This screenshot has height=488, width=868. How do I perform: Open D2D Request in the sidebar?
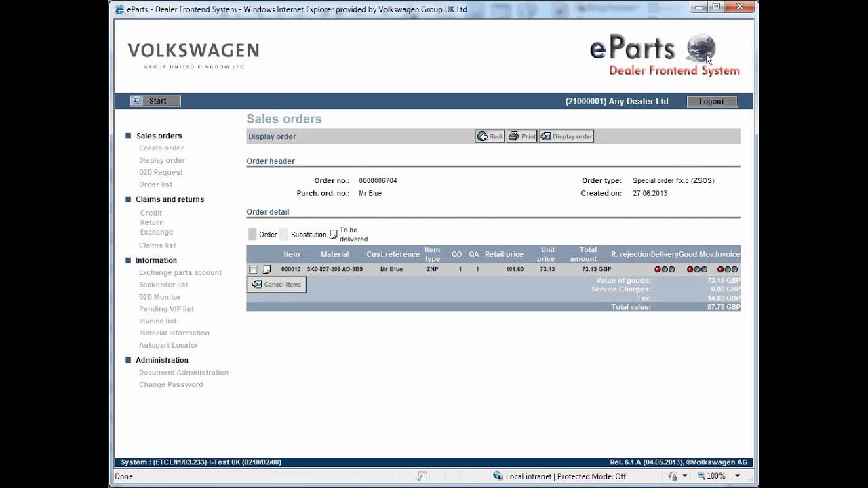point(161,172)
